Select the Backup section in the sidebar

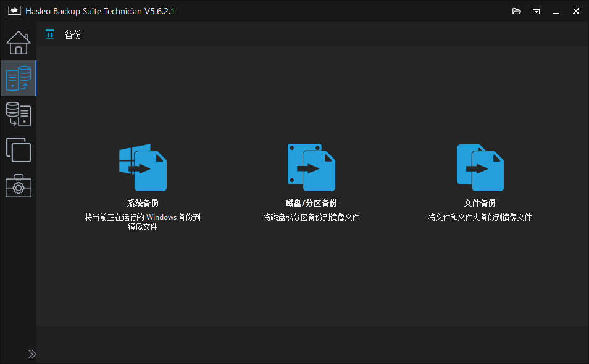tap(18, 78)
